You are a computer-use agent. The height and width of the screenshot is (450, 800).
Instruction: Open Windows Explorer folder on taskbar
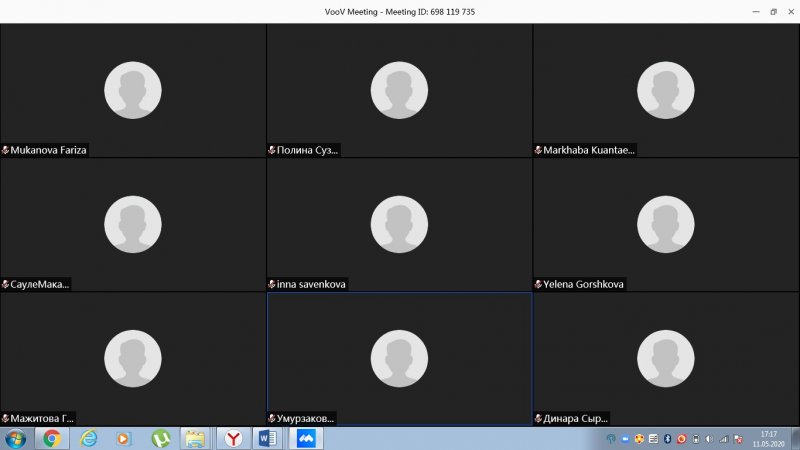195,439
